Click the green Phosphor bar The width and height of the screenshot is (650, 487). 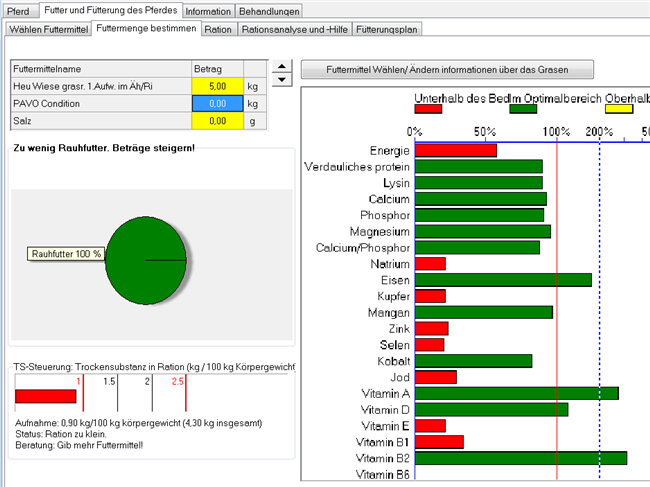click(480, 215)
